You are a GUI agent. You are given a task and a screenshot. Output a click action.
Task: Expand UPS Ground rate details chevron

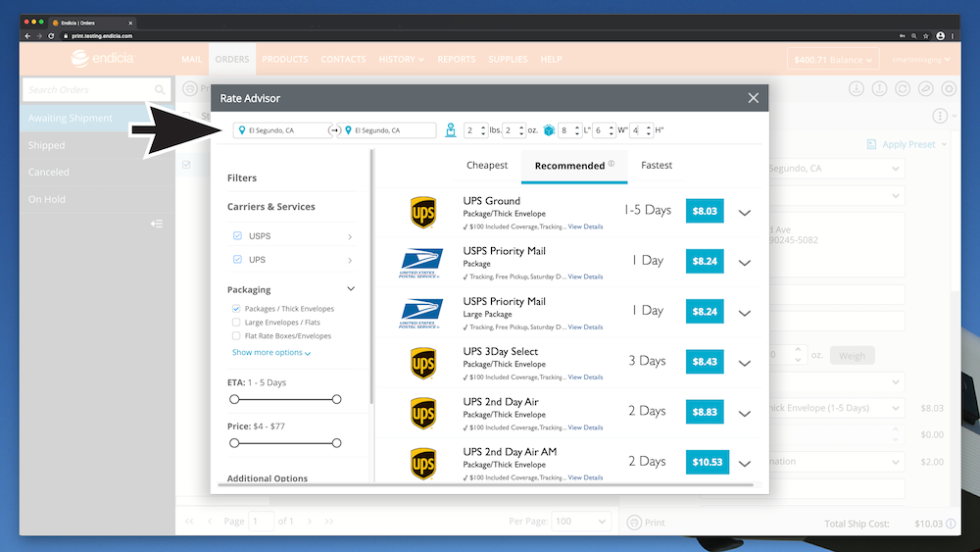[x=745, y=213]
